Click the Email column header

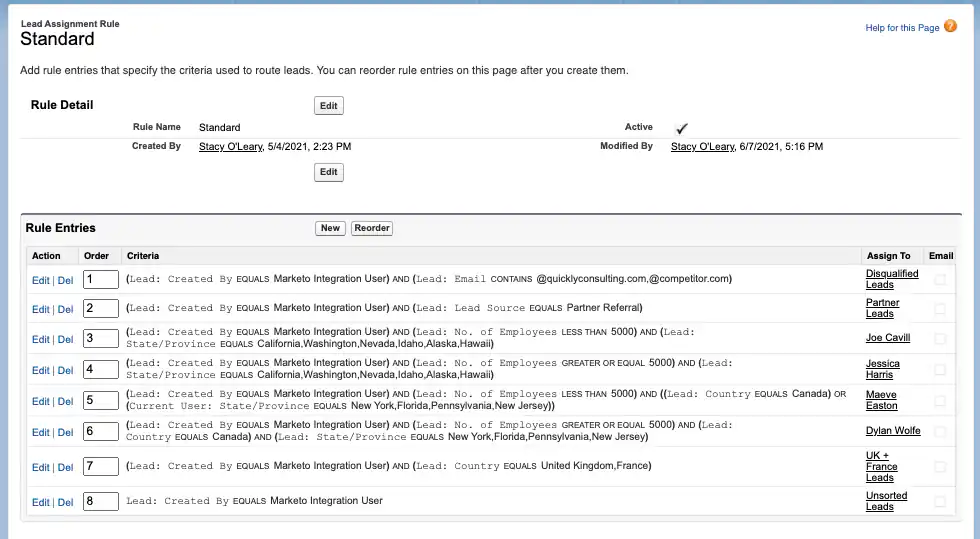coord(941,256)
